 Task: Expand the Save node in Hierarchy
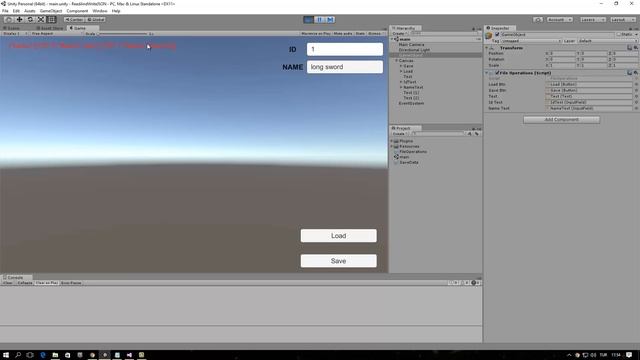pos(401,66)
